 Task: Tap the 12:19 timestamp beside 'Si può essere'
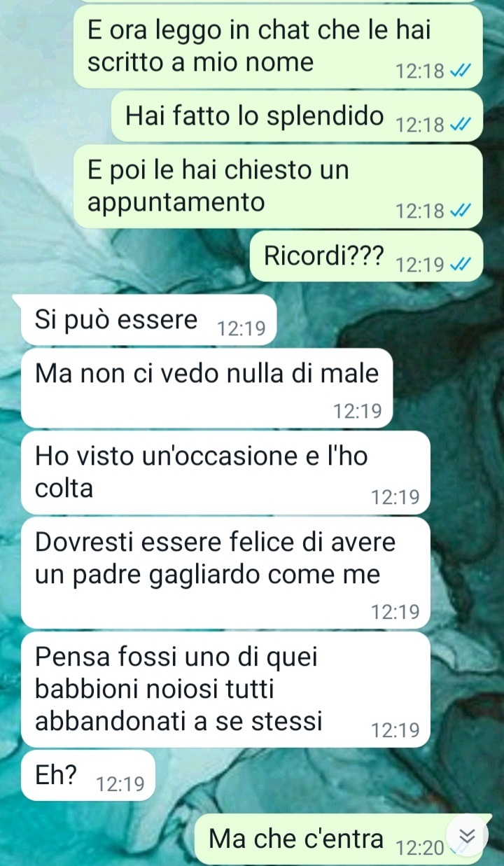[x=242, y=329]
